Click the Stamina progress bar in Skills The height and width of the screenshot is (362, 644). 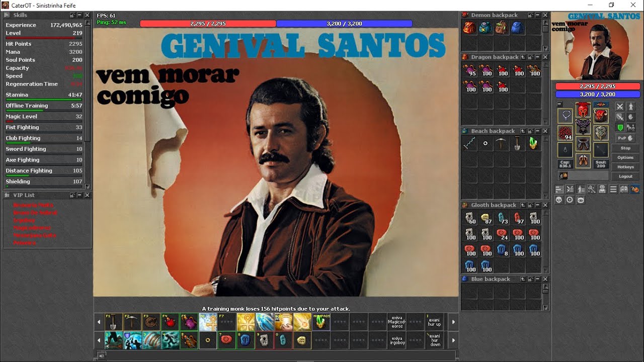tap(44, 100)
